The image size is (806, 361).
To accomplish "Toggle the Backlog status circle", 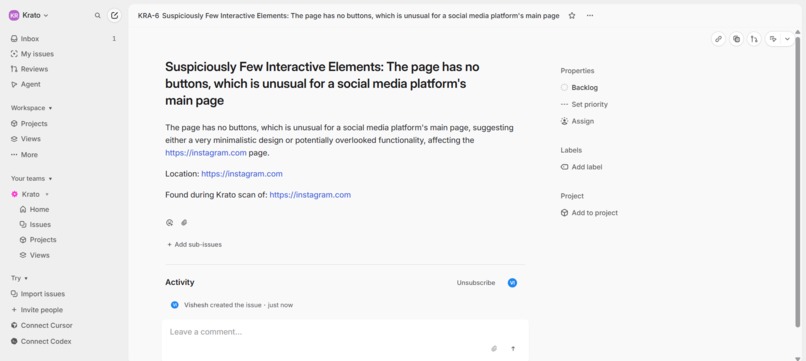I will click(564, 87).
